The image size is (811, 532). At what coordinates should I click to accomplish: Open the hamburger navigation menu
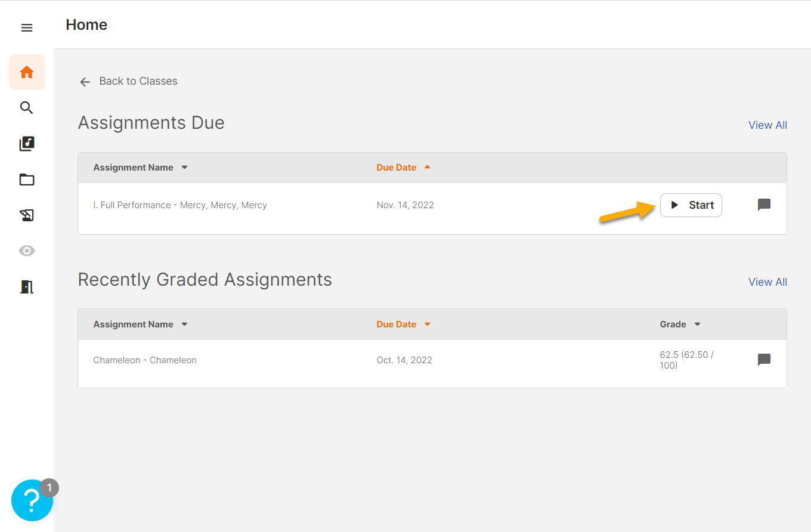pyautogui.click(x=26, y=27)
